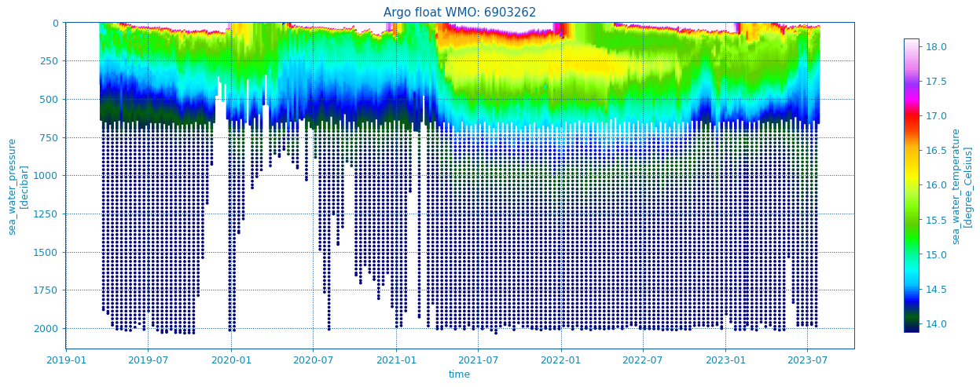Click the 2021-01 time axis label
This screenshot has width=980, height=387.
(396, 360)
